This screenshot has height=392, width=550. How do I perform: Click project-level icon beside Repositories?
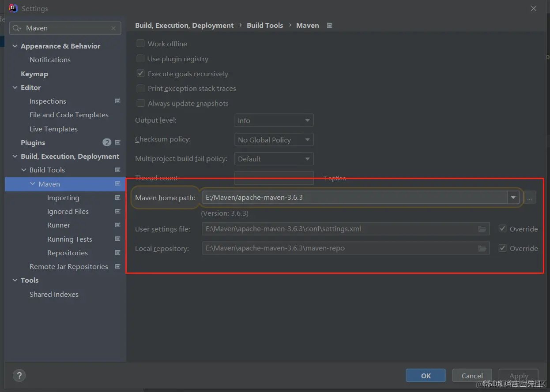click(x=118, y=253)
